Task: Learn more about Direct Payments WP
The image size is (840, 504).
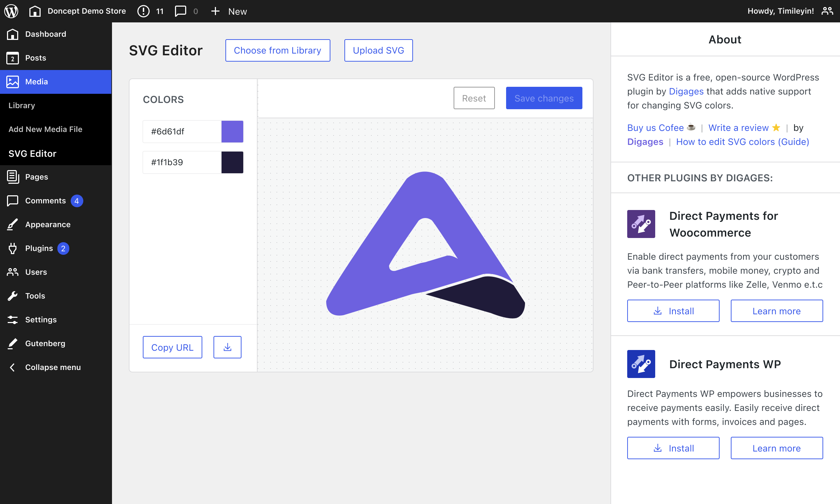Action: 777,448
